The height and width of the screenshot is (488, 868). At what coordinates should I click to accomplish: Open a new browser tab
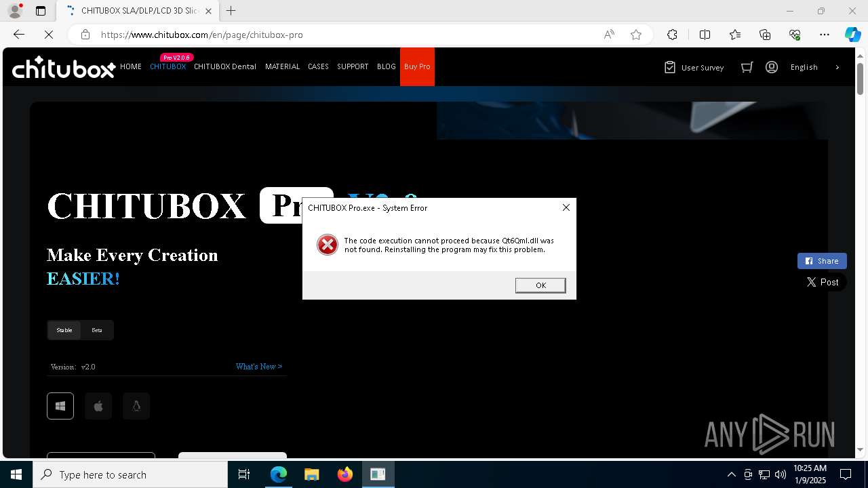point(231,11)
